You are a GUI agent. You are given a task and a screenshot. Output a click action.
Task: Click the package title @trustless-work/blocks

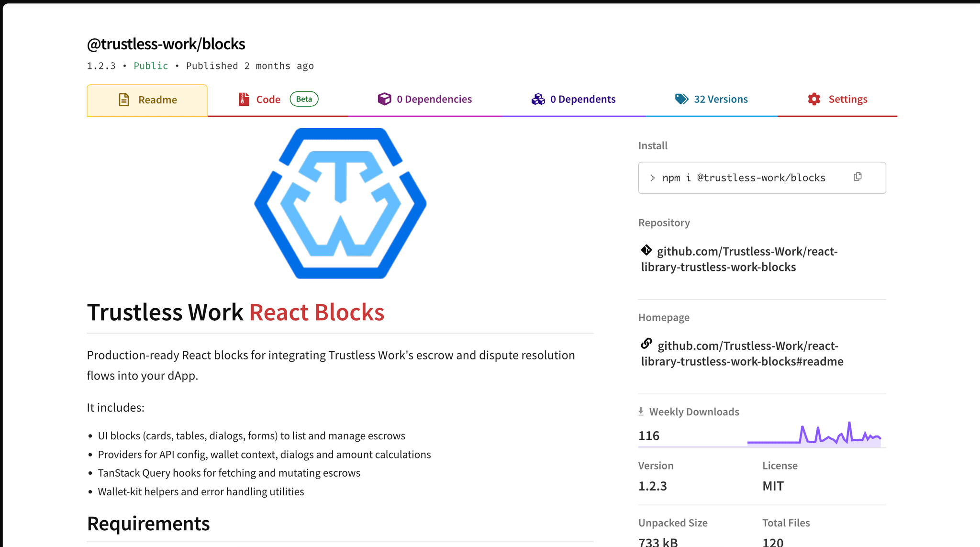click(x=166, y=44)
